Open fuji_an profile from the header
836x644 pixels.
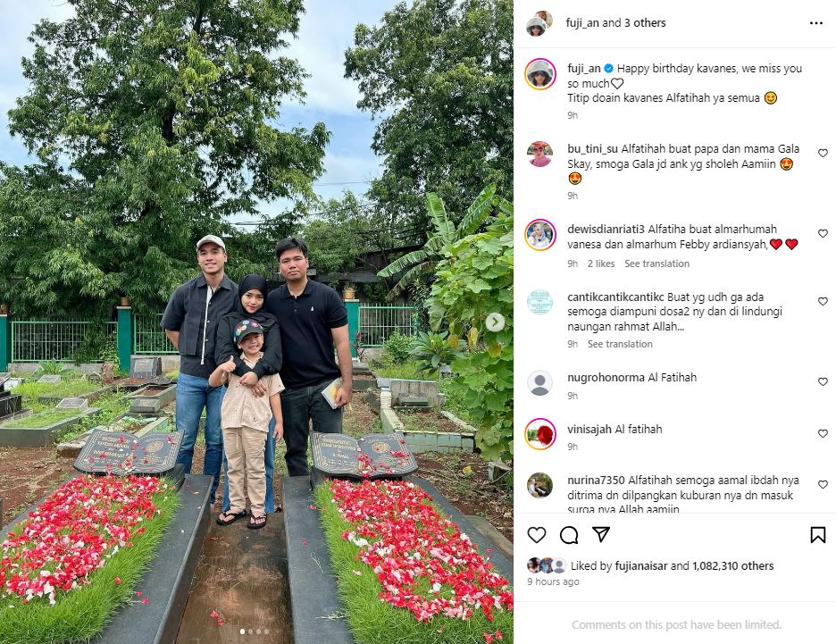pos(582,23)
